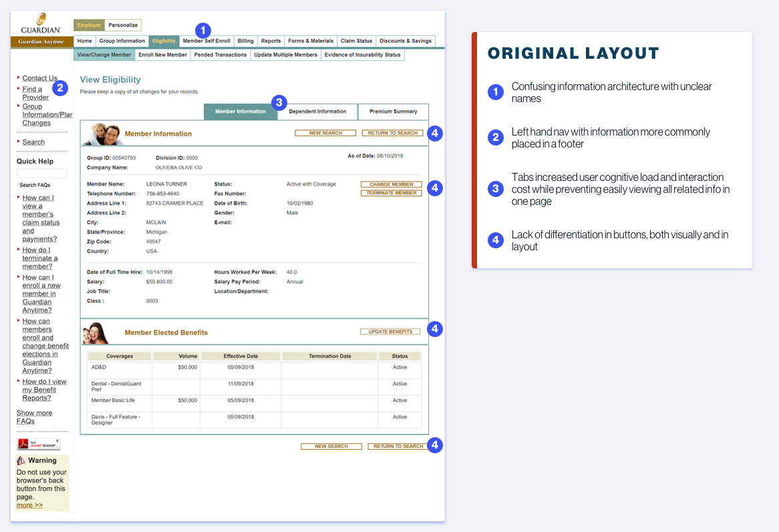The width and height of the screenshot is (779, 532).
Task: Switch to Dependent Information tab
Action: tap(317, 111)
